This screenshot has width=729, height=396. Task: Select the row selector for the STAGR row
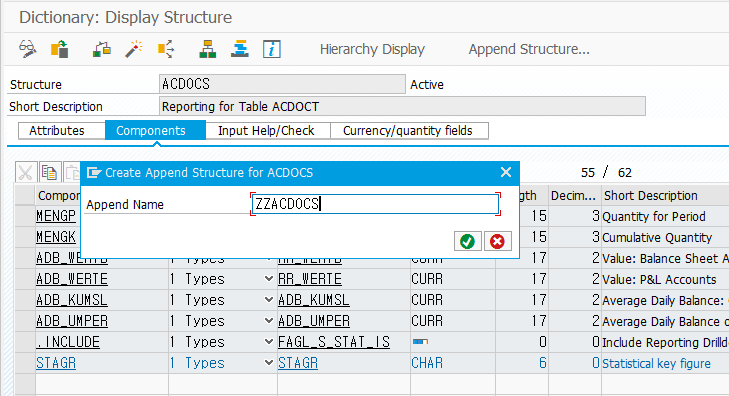[x=25, y=363]
